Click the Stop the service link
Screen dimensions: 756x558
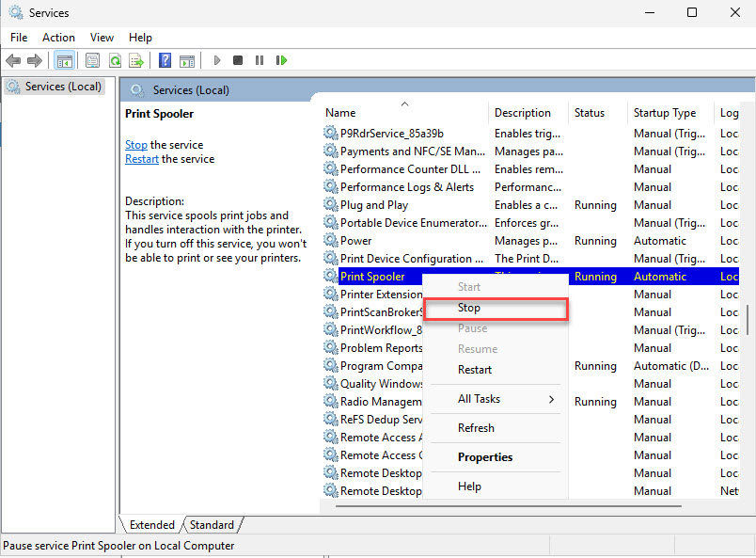[136, 145]
